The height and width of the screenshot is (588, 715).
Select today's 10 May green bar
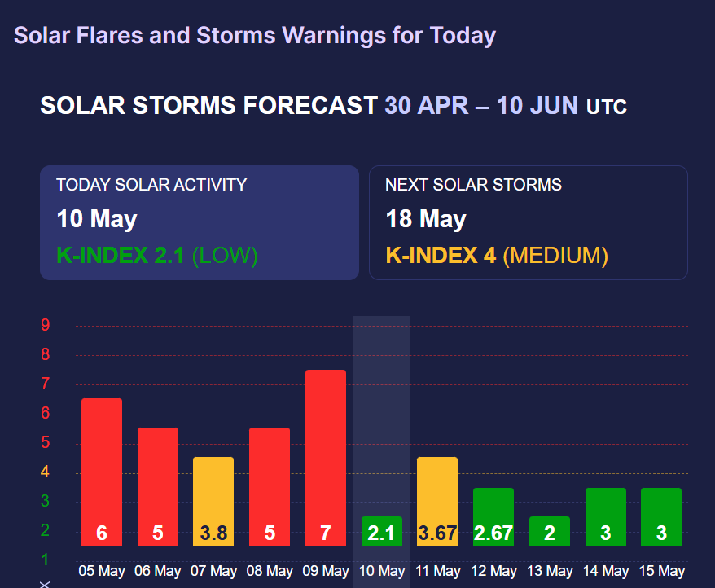click(381, 531)
